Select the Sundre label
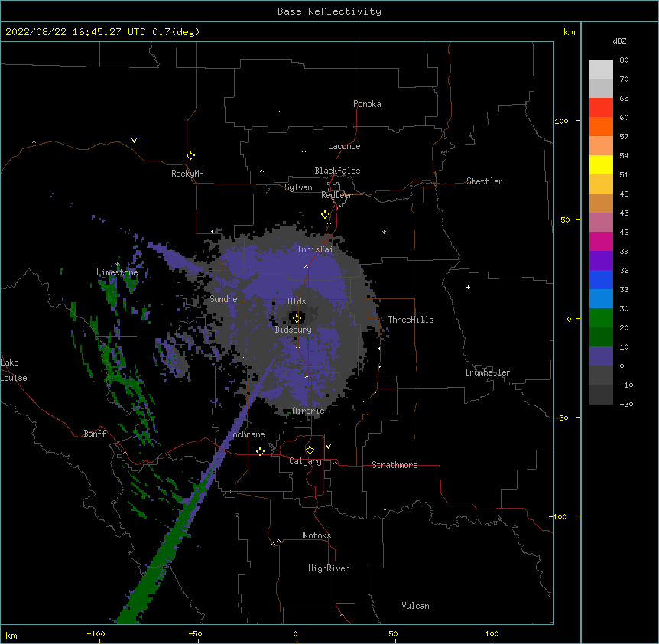The height and width of the screenshot is (644, 659). (x=223, y=299)
